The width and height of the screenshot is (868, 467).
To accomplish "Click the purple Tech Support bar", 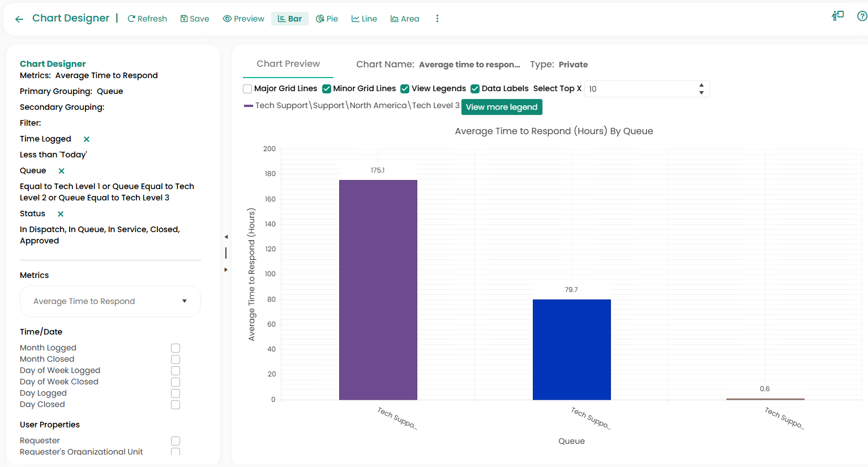I will click(378, 290).
